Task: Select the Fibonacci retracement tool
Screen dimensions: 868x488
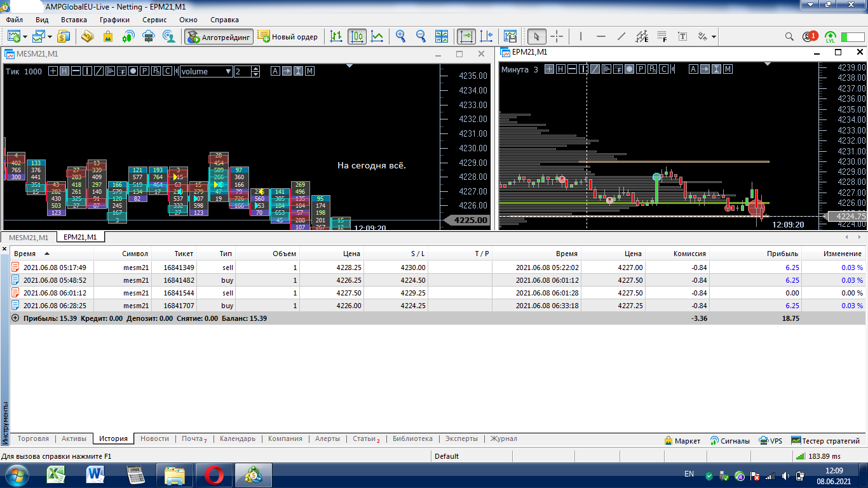Action: [662, 36]
